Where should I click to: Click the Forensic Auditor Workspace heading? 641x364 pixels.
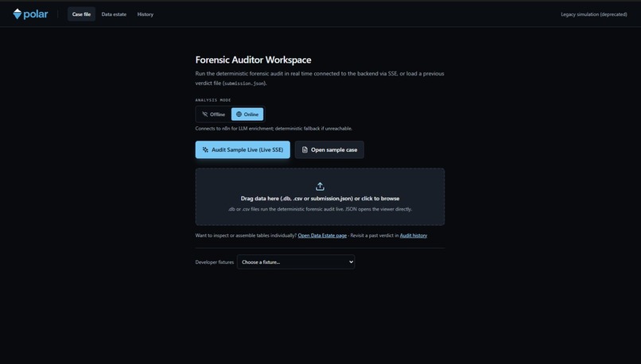tap(253, 60)
